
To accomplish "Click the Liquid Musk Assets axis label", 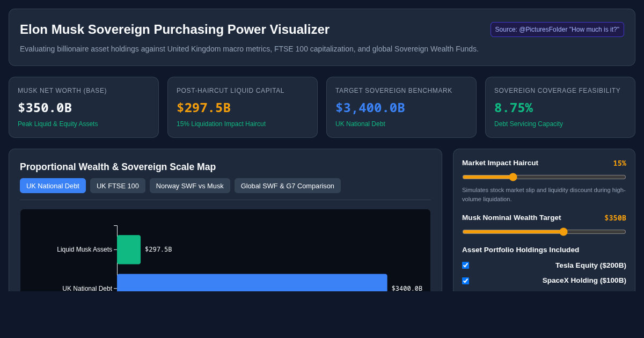I will click(85, 249).
